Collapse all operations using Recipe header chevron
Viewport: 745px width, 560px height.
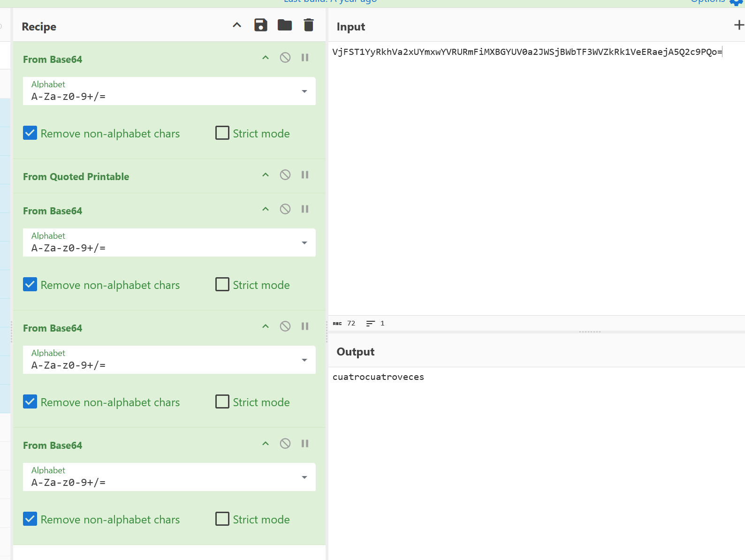[x=237, y=25]
